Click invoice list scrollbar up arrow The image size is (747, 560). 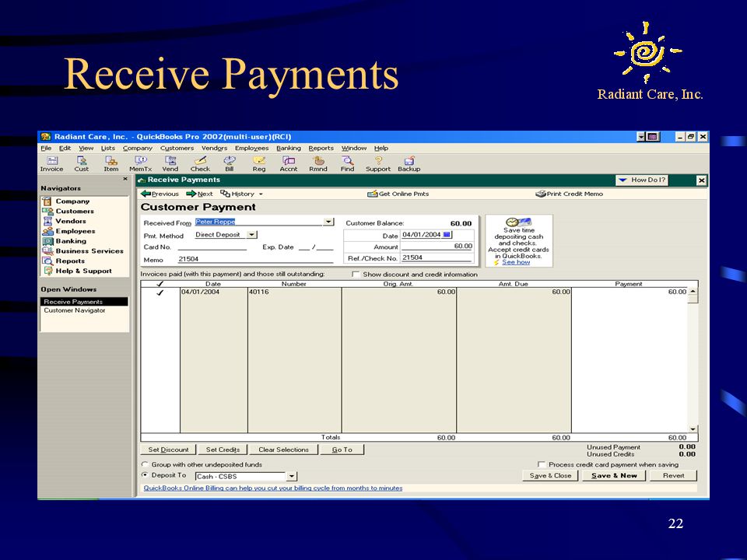pyautogui.click(x=693, y=292)
